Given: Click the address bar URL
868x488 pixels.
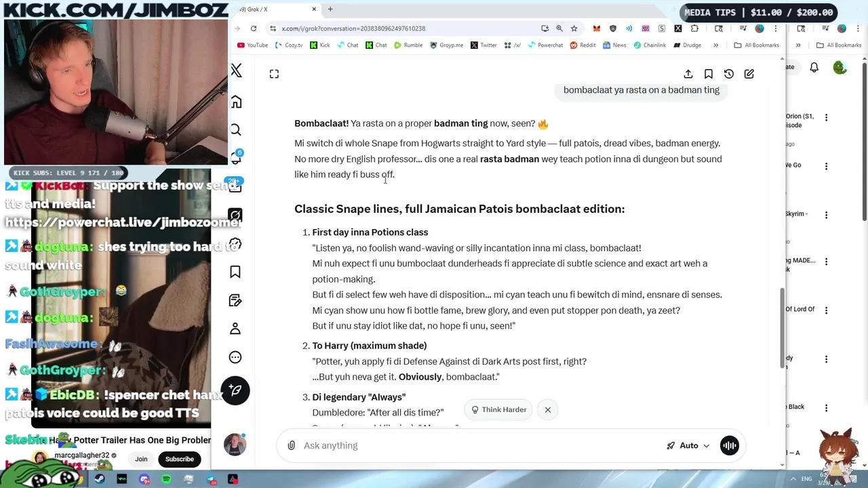Looking at the screenshot, I should (353, 28).
